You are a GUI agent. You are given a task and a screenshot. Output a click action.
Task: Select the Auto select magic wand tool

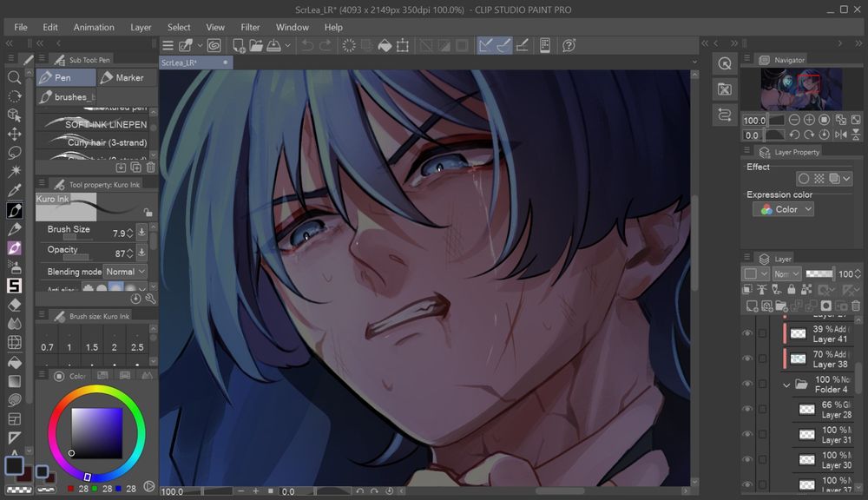pyautogui.click(x=15, y=171)
